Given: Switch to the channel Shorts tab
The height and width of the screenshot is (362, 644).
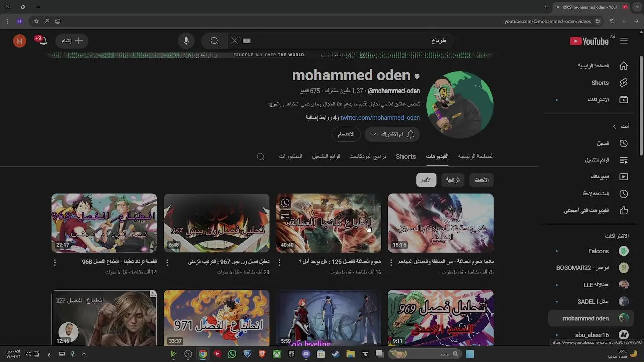Looking at the screenshot, I should tap(406, 156).
